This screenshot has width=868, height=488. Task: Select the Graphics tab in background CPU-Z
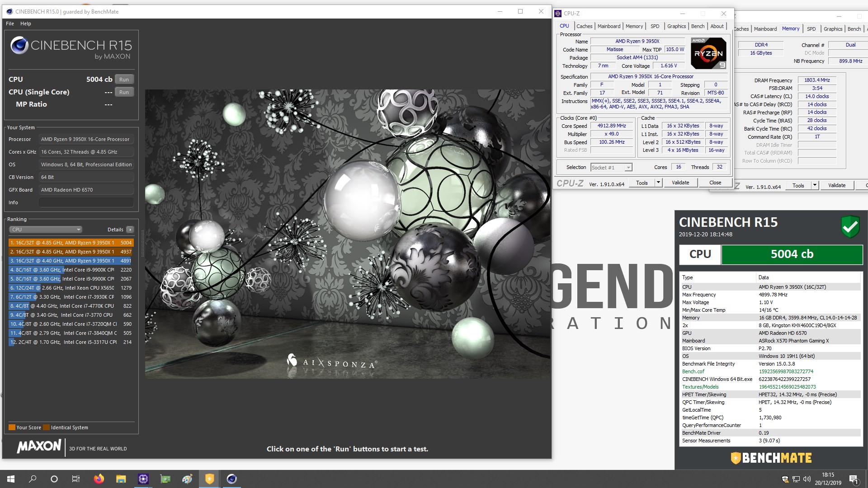pos(833,29)
